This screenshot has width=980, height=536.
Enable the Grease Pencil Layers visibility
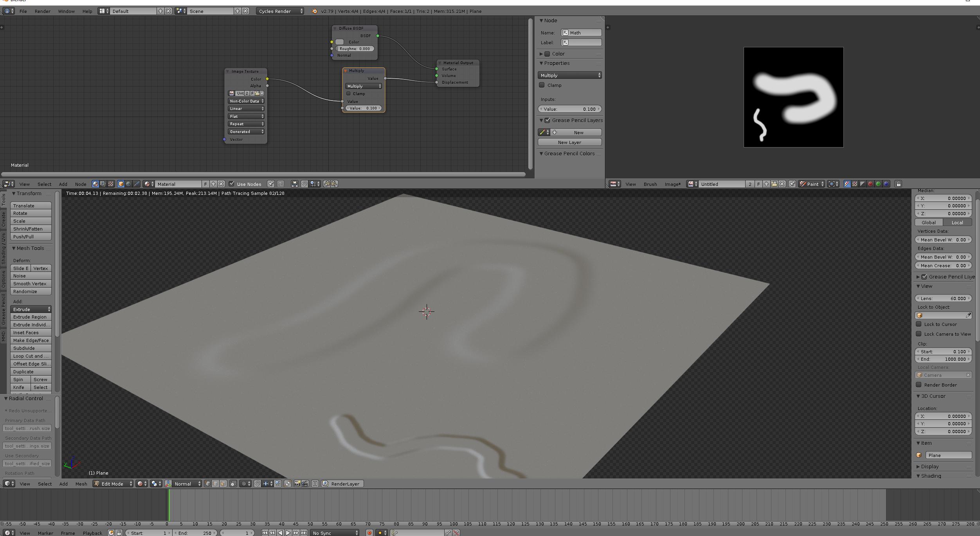(x=546, y=120)
